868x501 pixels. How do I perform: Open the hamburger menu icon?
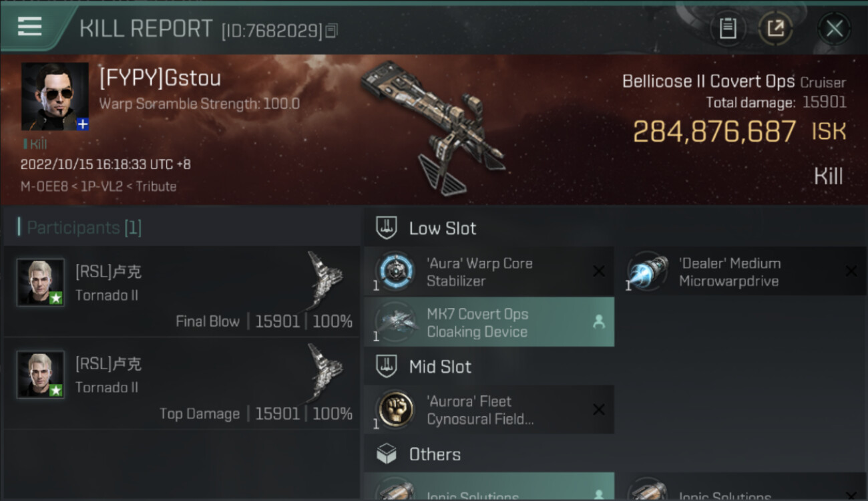click(x=30, y=27)
